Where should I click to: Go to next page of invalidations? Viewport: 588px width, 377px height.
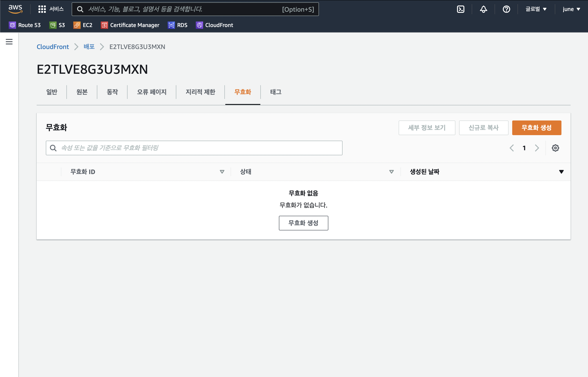point(537,148)
